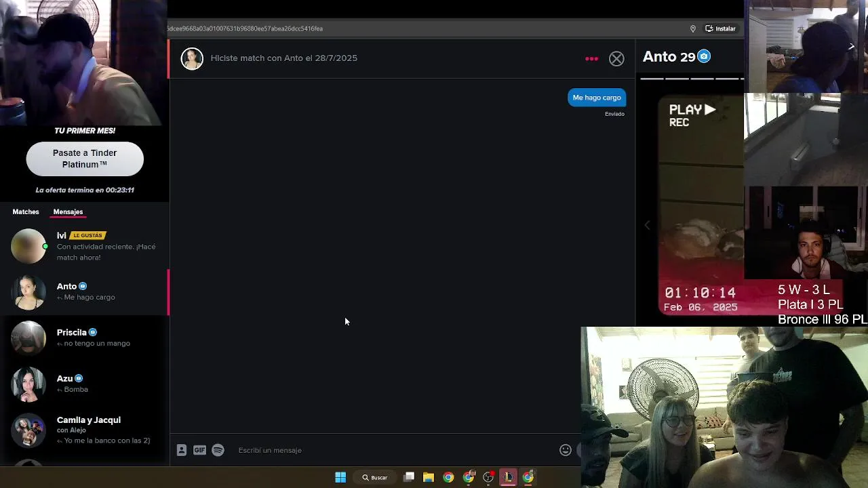Viewport: 868px width, 488px height.
Task: Click Azu's profile picture
Action: pos(28,384)
